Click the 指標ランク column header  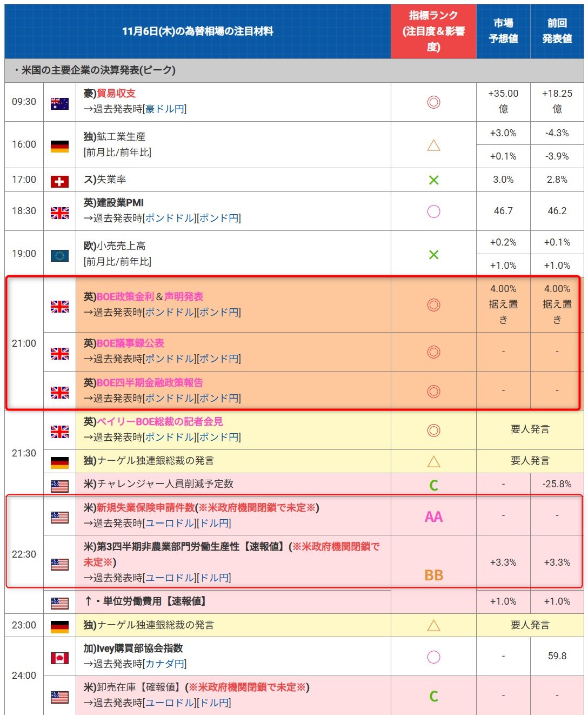coord(433,31)
